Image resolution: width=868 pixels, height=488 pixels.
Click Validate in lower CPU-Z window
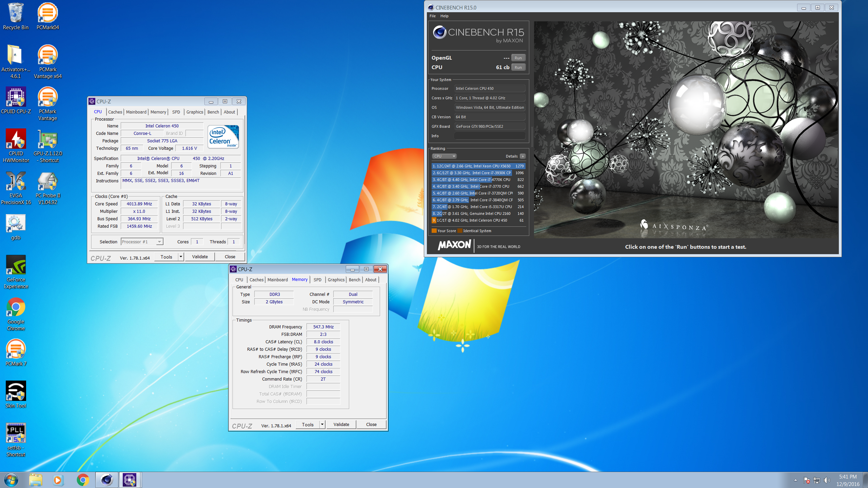tap(341, 424)
